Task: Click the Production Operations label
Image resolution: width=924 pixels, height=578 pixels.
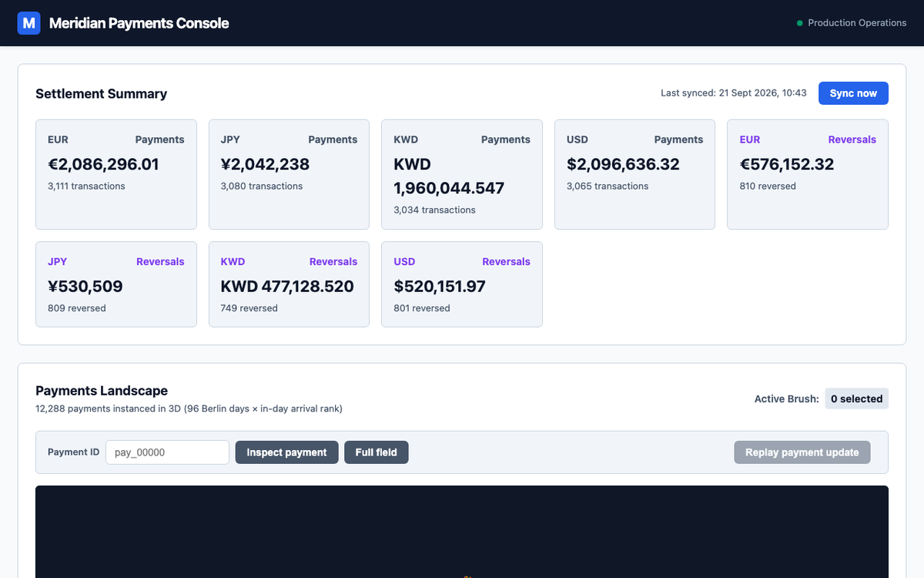Action: (x=857, y=23)
